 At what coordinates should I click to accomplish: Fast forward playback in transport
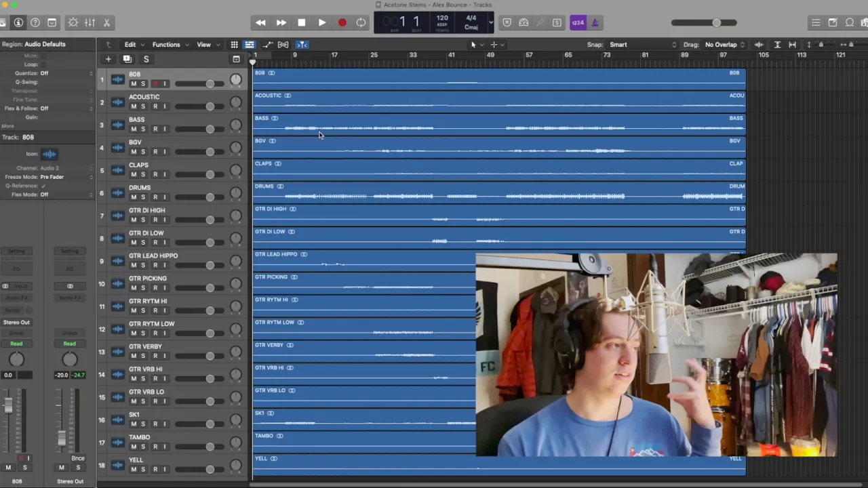281,22
